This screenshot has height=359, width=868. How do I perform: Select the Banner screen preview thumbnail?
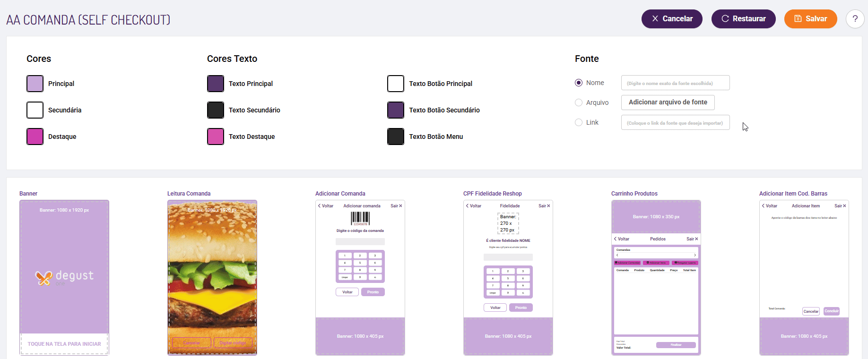[x=64, y=277]
